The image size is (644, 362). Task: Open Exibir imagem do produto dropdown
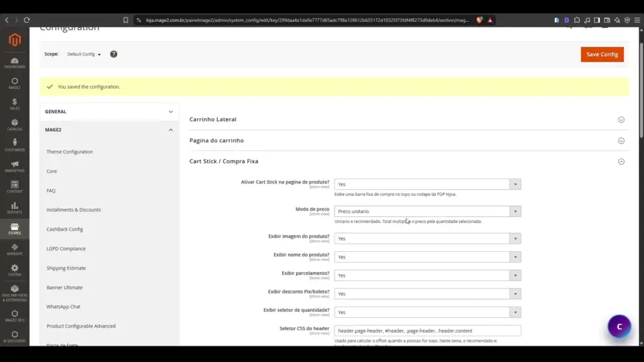click(x=428, y=238)
